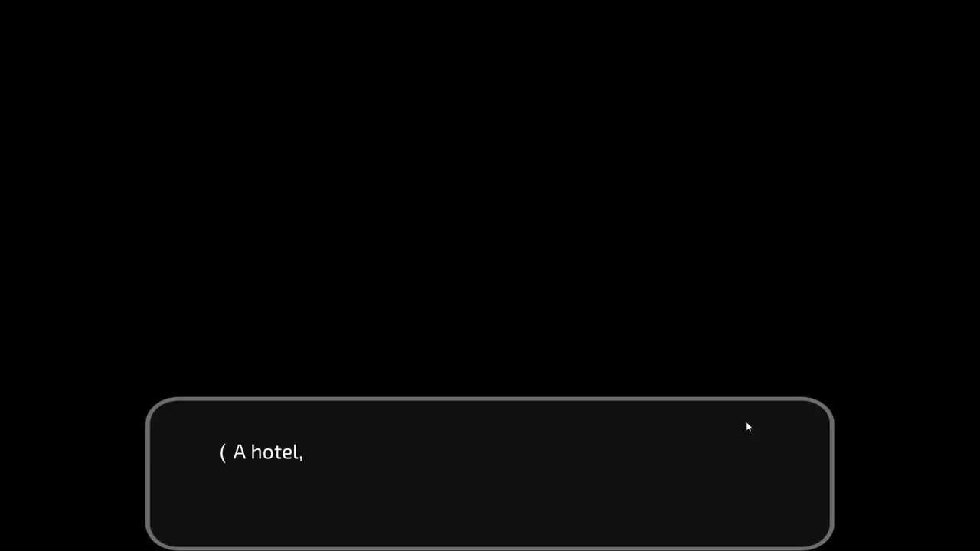Screen dimensions: 980x551
Task: Click the "A hotel," dialogue text
Action: [x=268, y=452]
